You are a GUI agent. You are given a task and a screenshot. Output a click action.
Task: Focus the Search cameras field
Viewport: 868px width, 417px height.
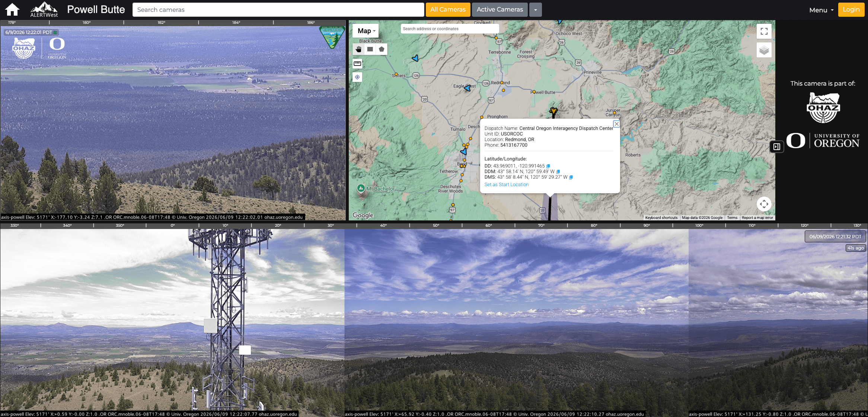pos(278,10)
